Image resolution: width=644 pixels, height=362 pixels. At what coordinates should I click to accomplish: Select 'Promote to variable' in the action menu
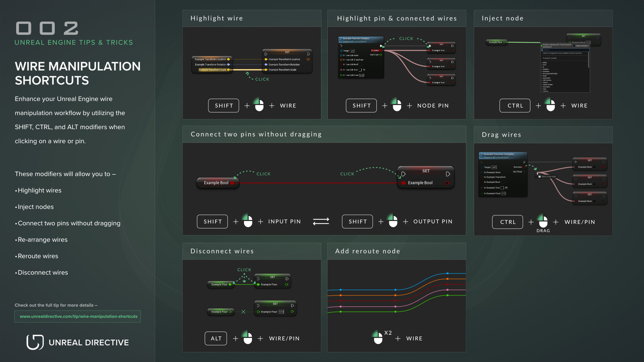pos(550,58)
